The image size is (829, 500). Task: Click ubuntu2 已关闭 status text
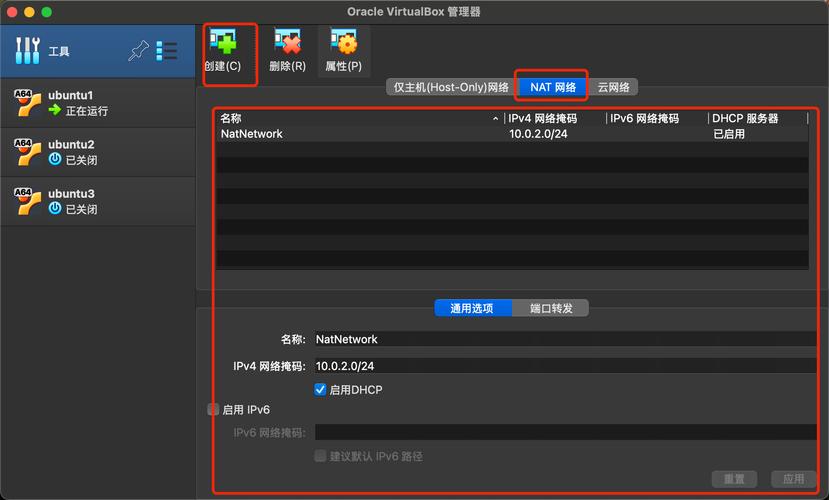(81, 160)
